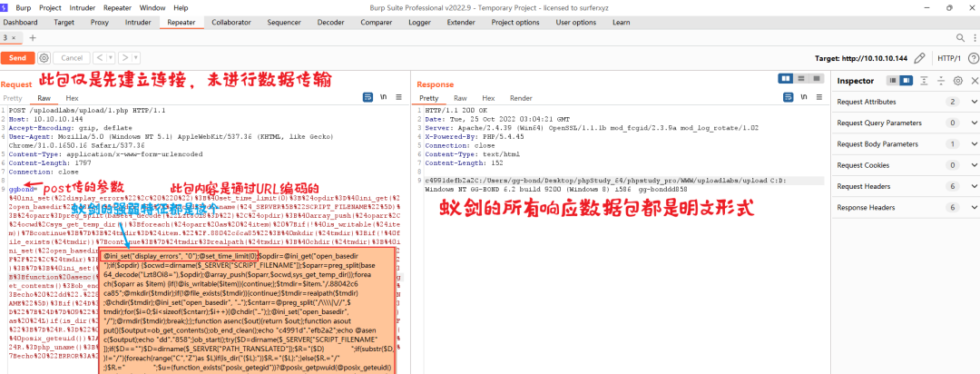
Task: Open the Project menu
Action: (50, 8)
